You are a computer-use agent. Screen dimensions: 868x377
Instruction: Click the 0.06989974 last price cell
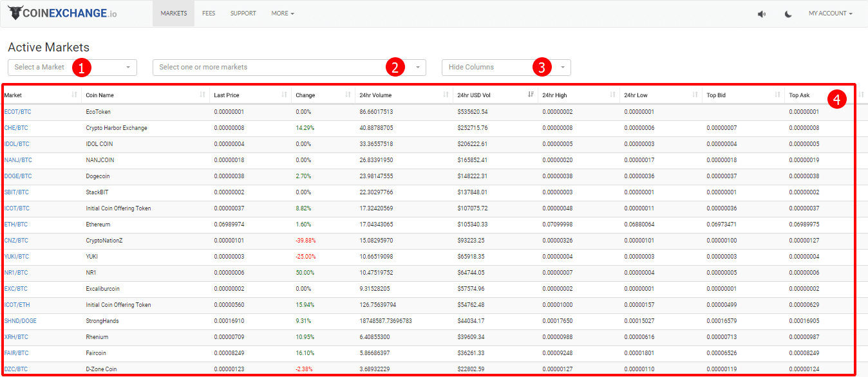(x=229, y=225)
